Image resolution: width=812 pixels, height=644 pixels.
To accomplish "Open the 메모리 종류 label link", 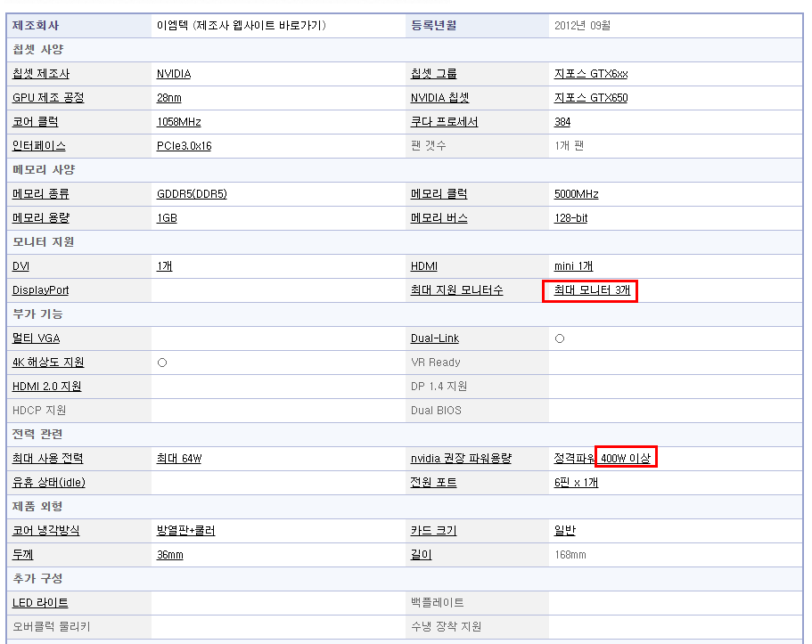I will (40, 194).
